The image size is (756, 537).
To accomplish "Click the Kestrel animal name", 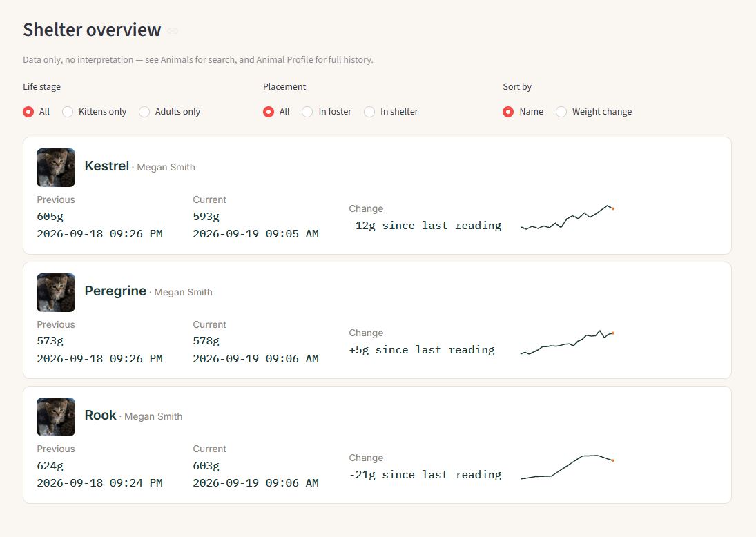I will click(106, 166).
